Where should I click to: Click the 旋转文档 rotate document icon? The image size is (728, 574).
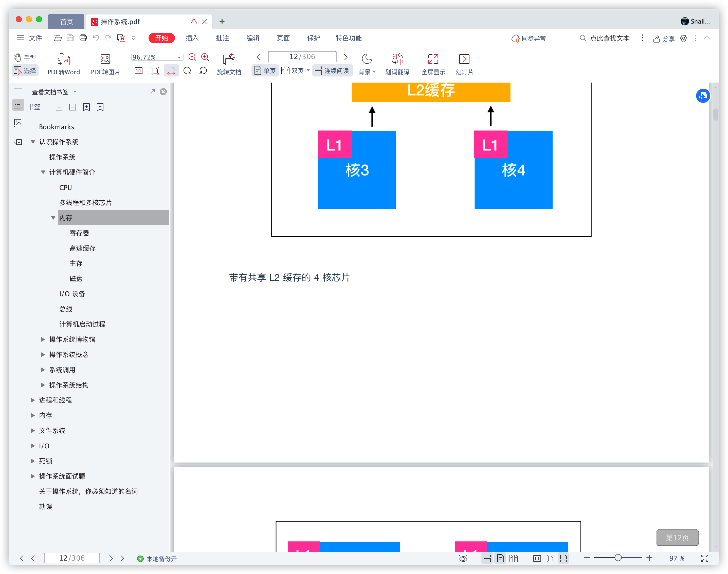pos(229,60)
